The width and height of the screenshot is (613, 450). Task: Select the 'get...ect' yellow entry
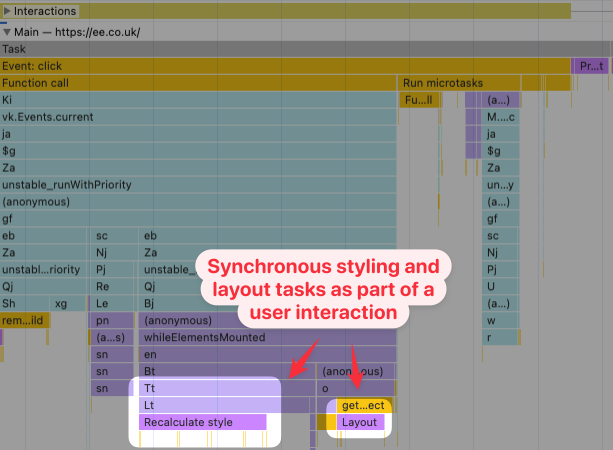(364, 405)
